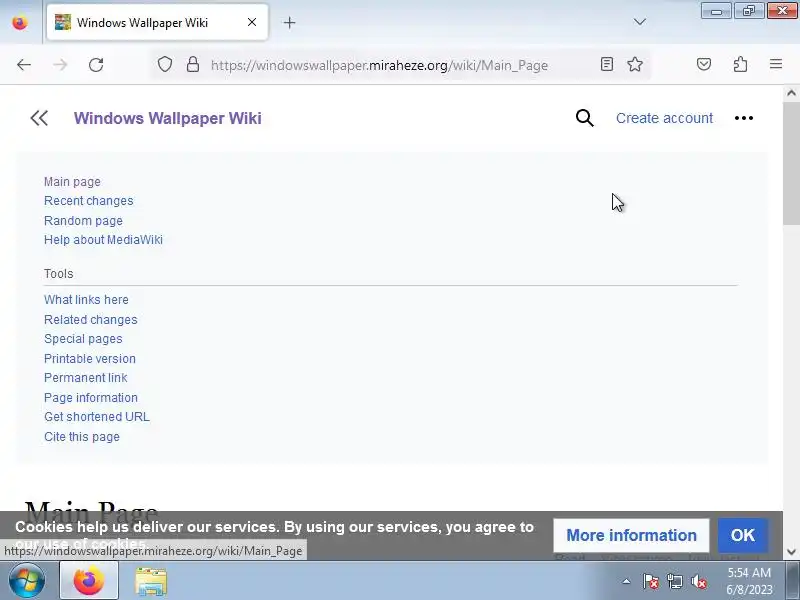Open the network tray icon
The width and height of the screenshot is (800, 600).
674,581
